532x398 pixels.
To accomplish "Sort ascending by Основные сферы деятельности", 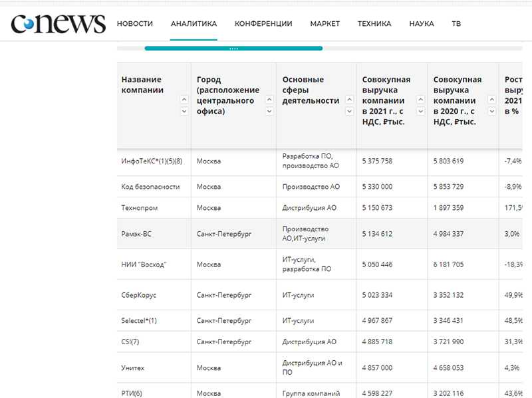I will click(349, 99).
